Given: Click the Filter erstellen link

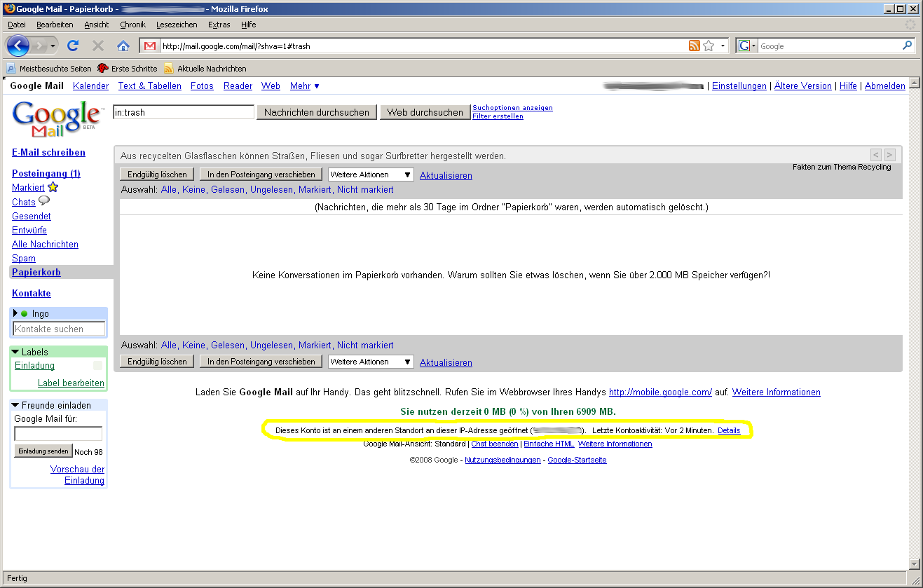Looking at the screenshot, I should [498, 116].
